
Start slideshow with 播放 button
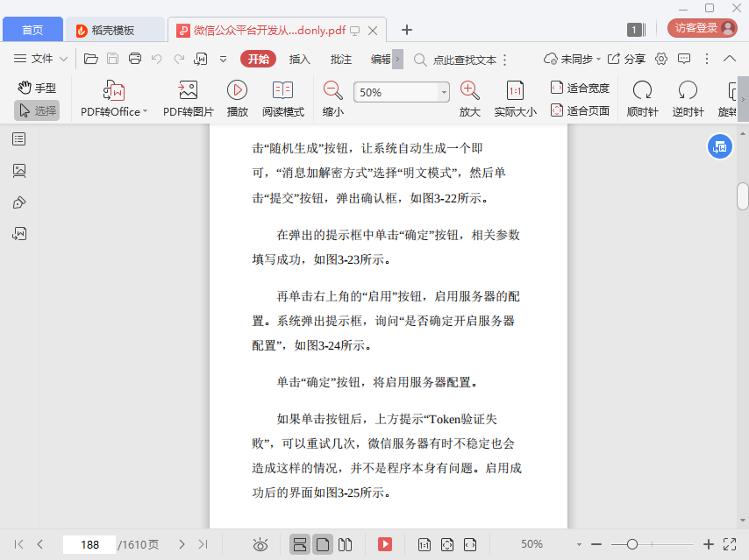[x=237, y=98]
